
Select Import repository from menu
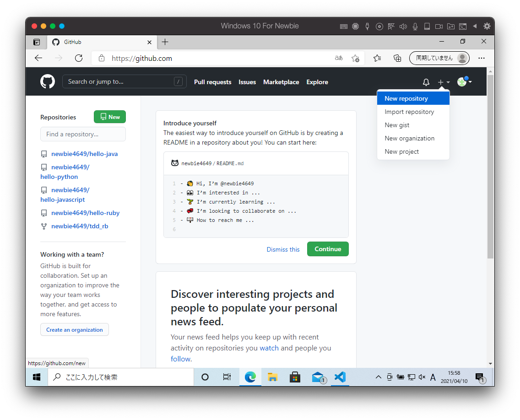click(413, 112)
